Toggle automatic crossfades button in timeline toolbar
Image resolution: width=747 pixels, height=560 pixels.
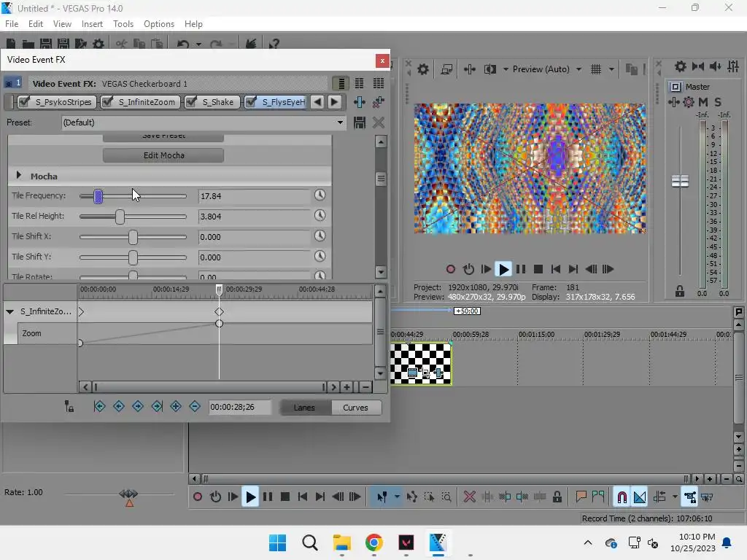point(640,497)
